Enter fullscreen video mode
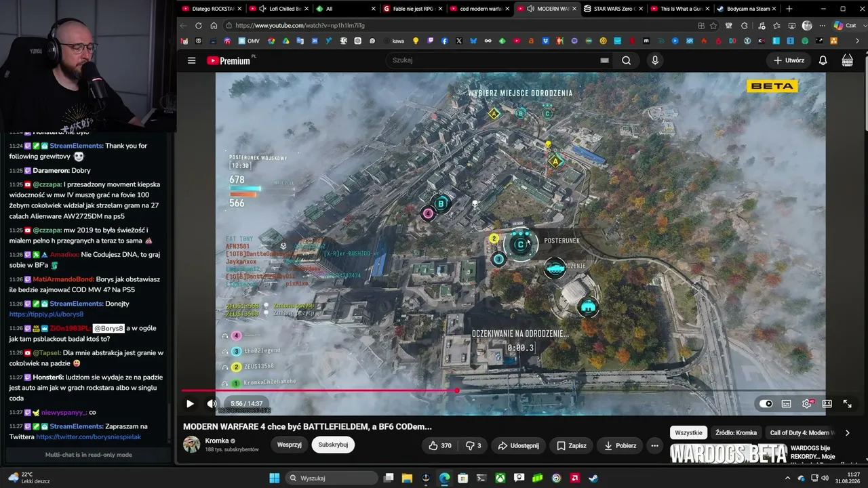Screen dimensions: 868x488 click(x=848, y=403)
